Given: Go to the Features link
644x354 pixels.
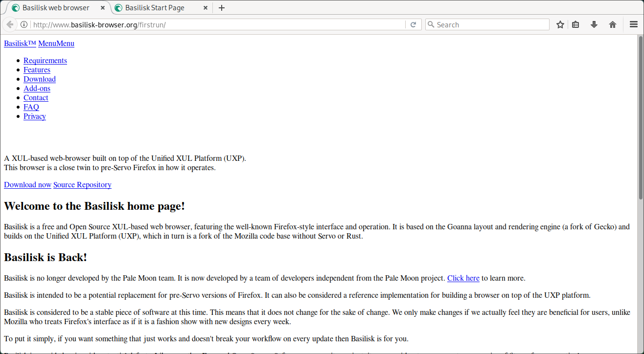Looking at the screenshot, I should 37,70.
